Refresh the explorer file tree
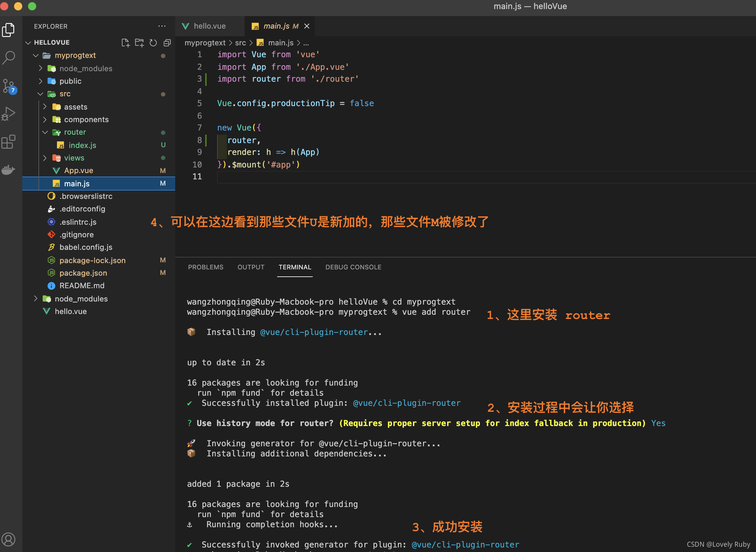The height and width of the screenshot is (552, 756). [x=153, y=43]
